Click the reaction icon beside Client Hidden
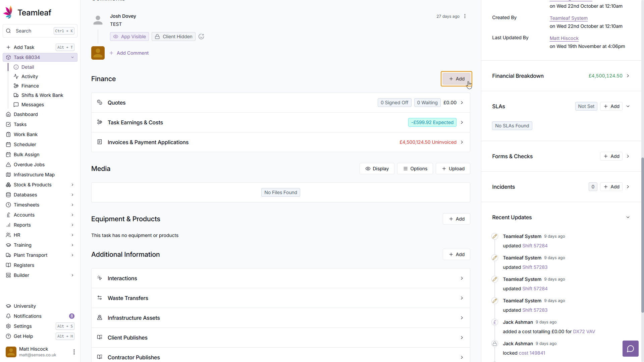This screenshot has height=362, width=644. 201,37
